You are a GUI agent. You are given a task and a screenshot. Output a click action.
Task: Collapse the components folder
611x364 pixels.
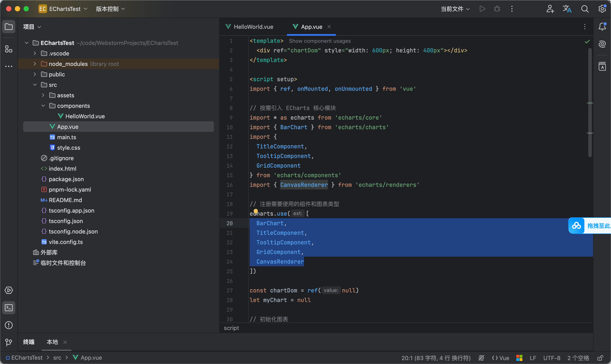(x=43, y=106)
